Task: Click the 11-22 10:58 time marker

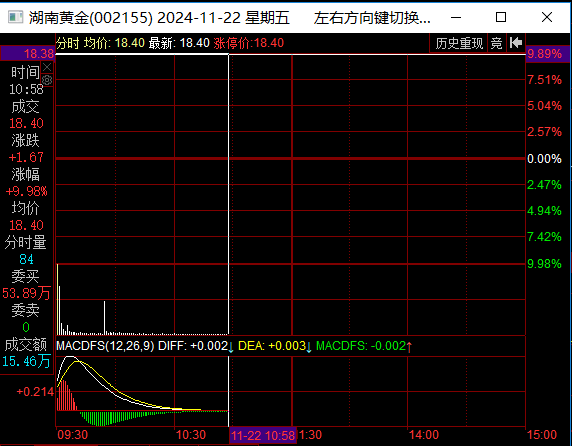Action: pyautogui.click(x=263, y=435)
